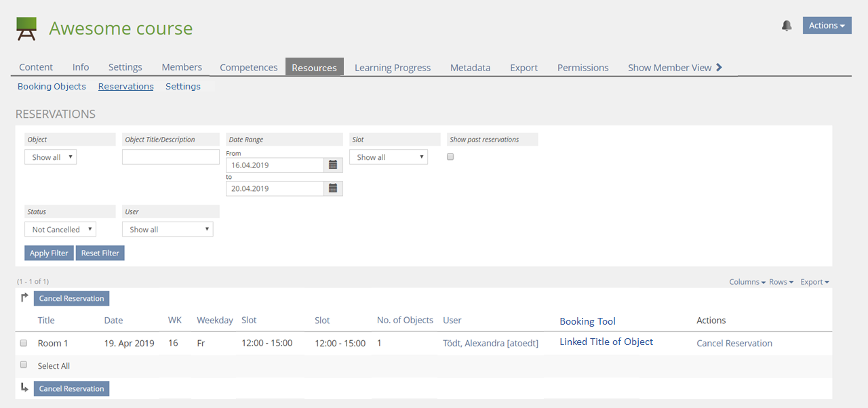Click the notification bell icon
This screenshot has width=868, height=408.
coord(787,26)
